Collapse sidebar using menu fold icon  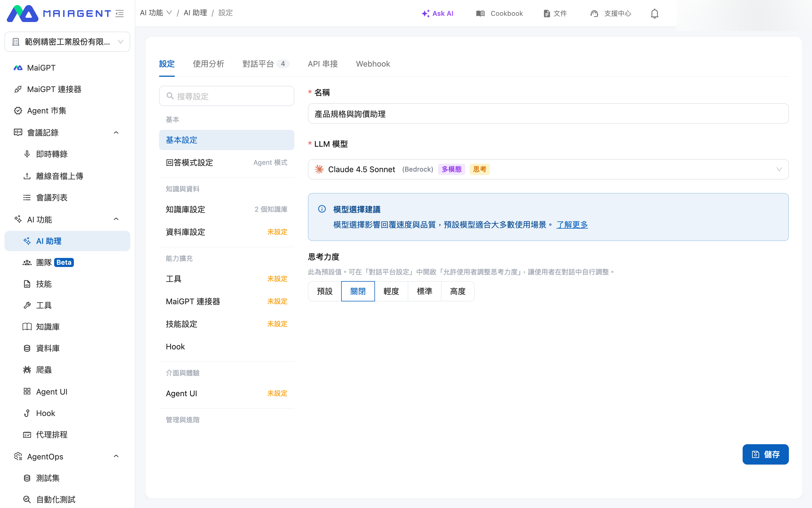[120, 14]
